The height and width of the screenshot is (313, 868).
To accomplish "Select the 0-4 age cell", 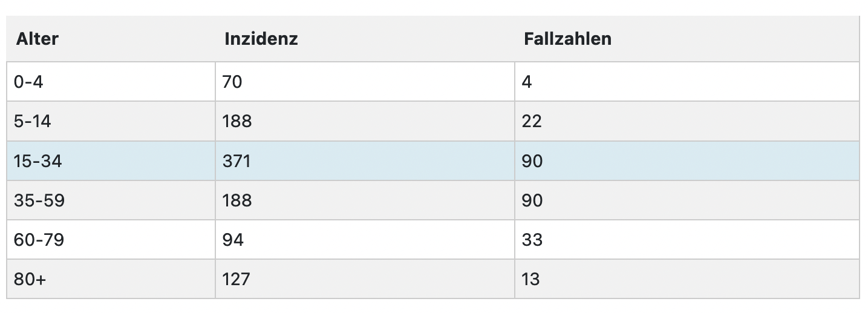I will pos(111,82).
